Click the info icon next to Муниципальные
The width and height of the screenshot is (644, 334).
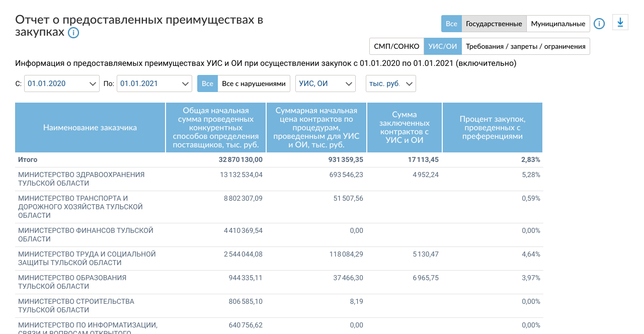(599, 24)
